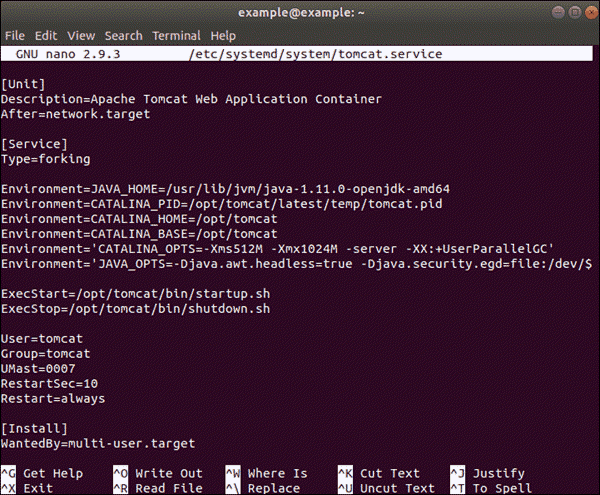This screenshot has width=600, height=495.
Task: Place cursor on Restart=always line
Action: pyautogui.click(x=53, y=399)
